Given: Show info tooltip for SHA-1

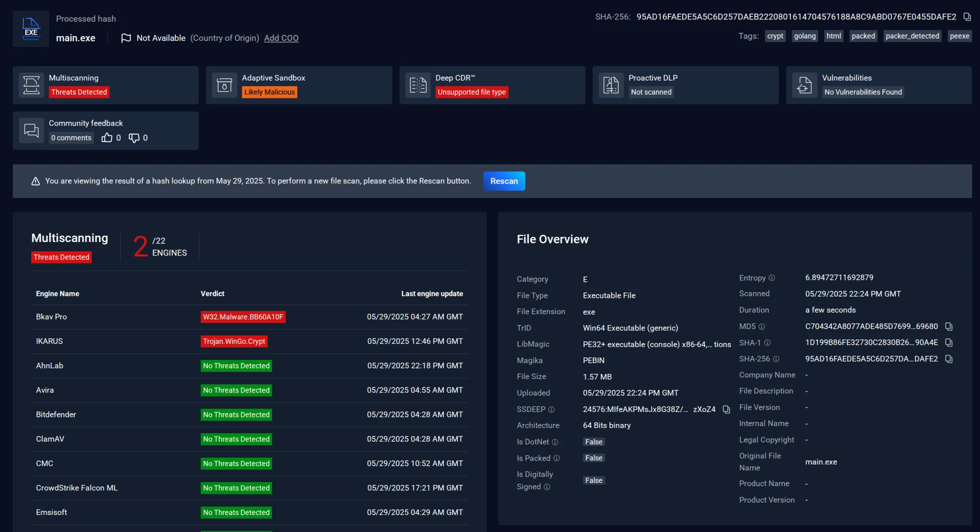Looking at the screenshot, I should click(x=767, y=343).
